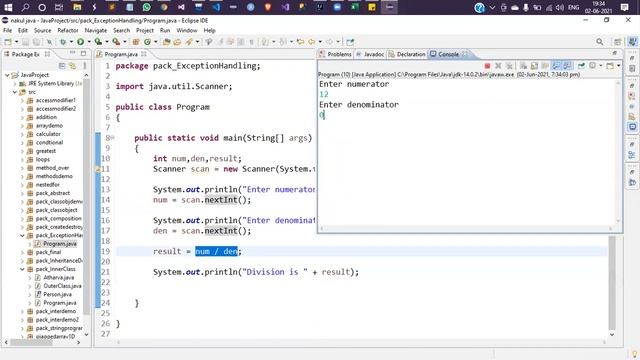Toggle Pin Console button
640x360 pixels.
[581, 66]
